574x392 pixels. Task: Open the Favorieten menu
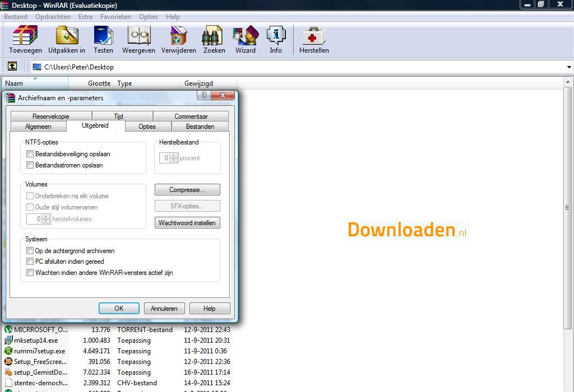[x=115, y=17]
